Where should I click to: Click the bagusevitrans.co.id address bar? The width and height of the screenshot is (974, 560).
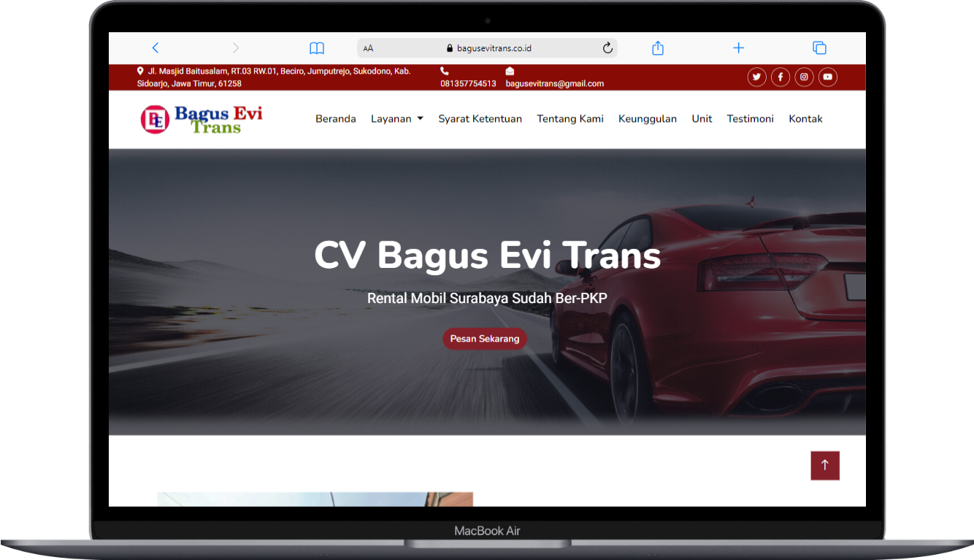coord(487,48)
